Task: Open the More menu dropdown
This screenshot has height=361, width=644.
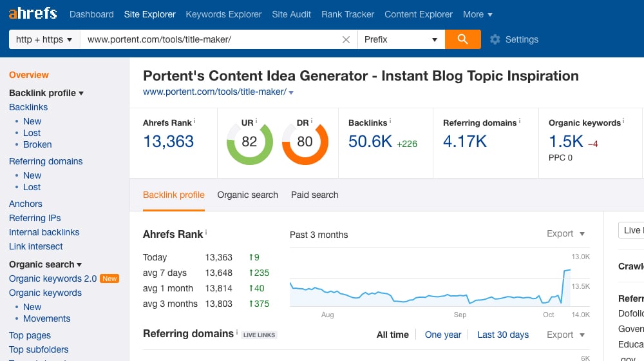Action: tap(478, 14)
